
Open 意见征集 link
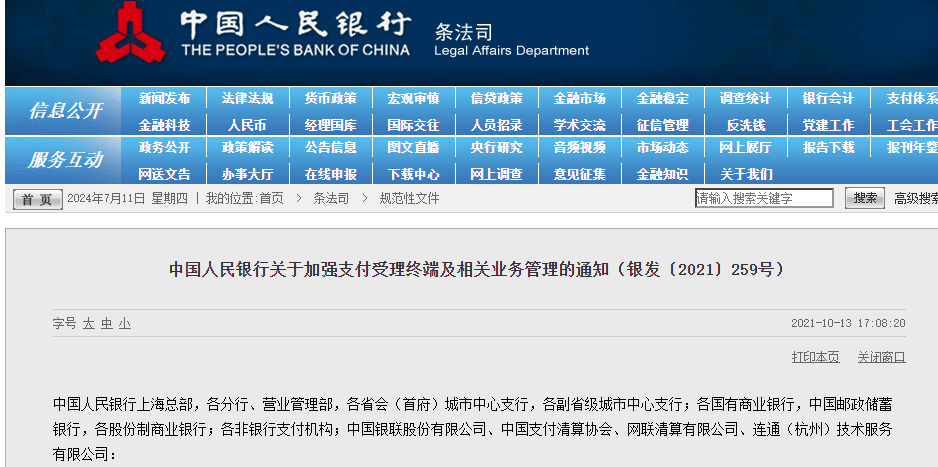coord(580,174)
